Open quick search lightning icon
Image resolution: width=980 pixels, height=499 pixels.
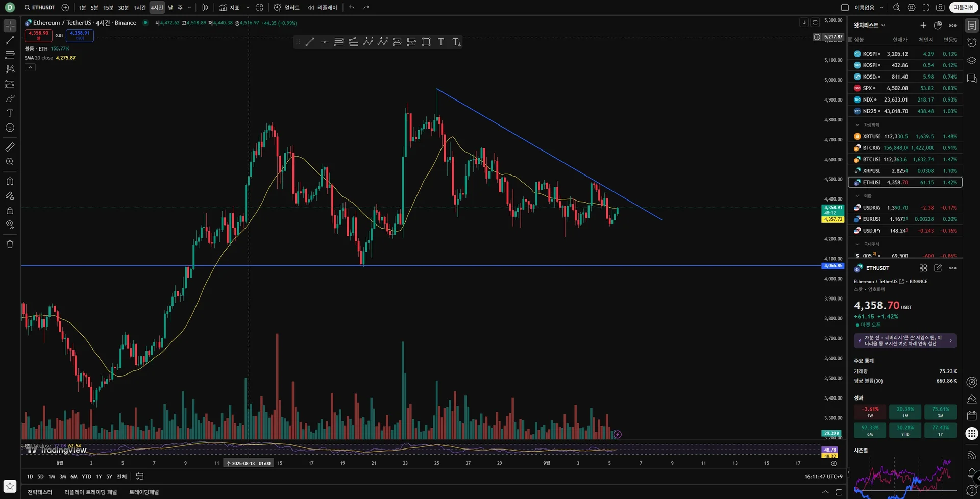pyautogui.click(x=897, y=8)
